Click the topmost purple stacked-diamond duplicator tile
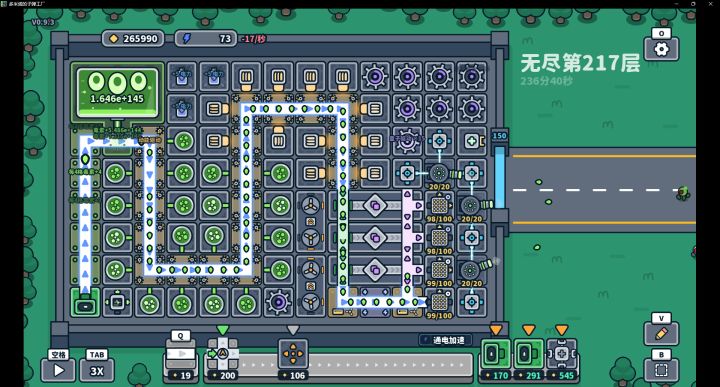 (x=375, y=206)
